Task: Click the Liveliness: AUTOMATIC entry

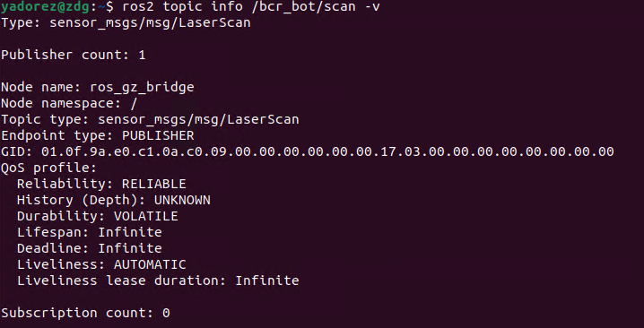Action: pos(101,264)
